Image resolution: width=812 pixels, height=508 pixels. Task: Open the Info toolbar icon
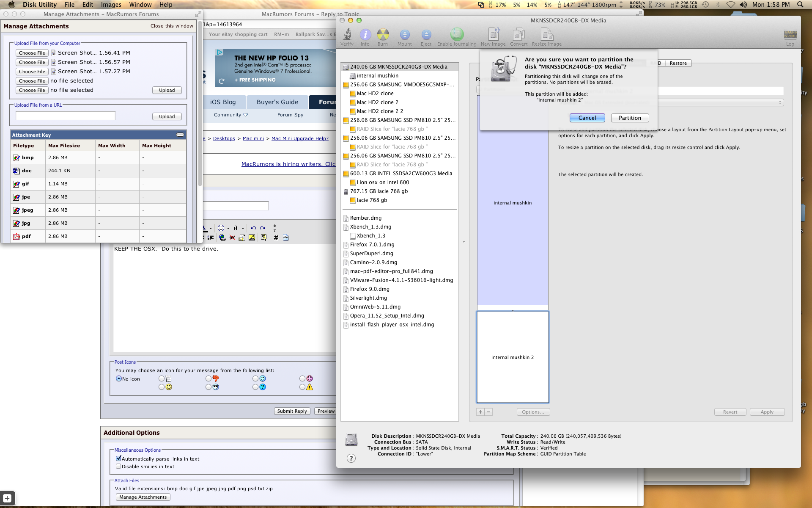tap(365, 35)
